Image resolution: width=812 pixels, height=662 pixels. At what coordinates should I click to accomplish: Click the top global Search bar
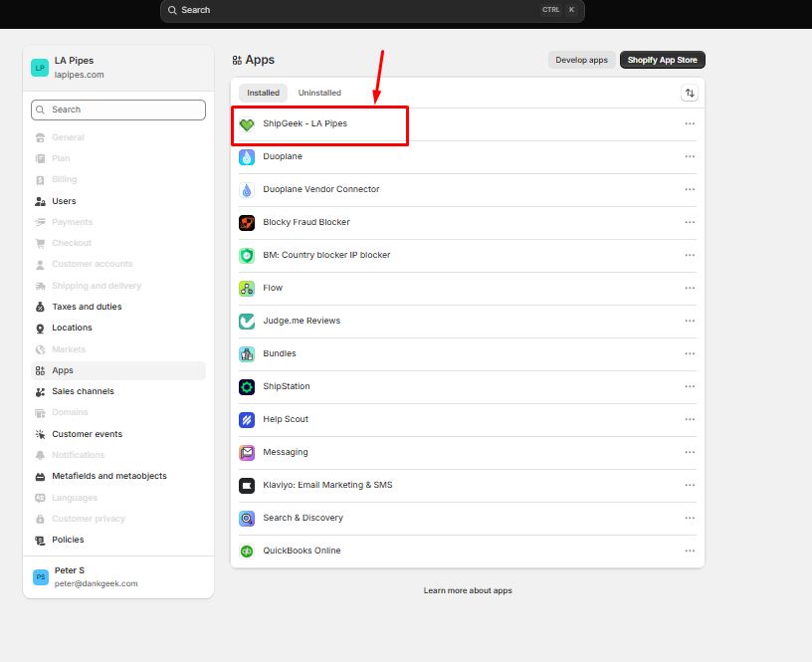[x=372, y=10]
